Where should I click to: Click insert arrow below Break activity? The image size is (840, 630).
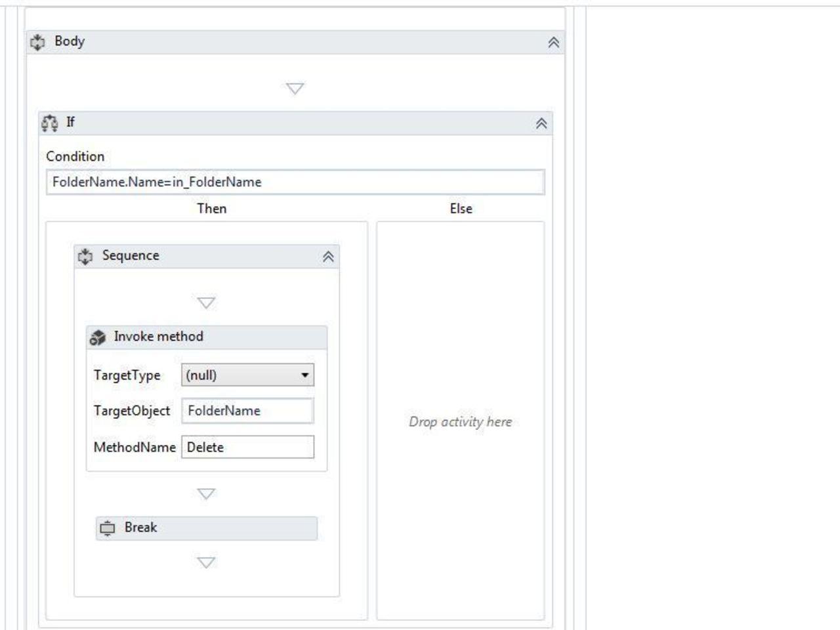[206, 562]
